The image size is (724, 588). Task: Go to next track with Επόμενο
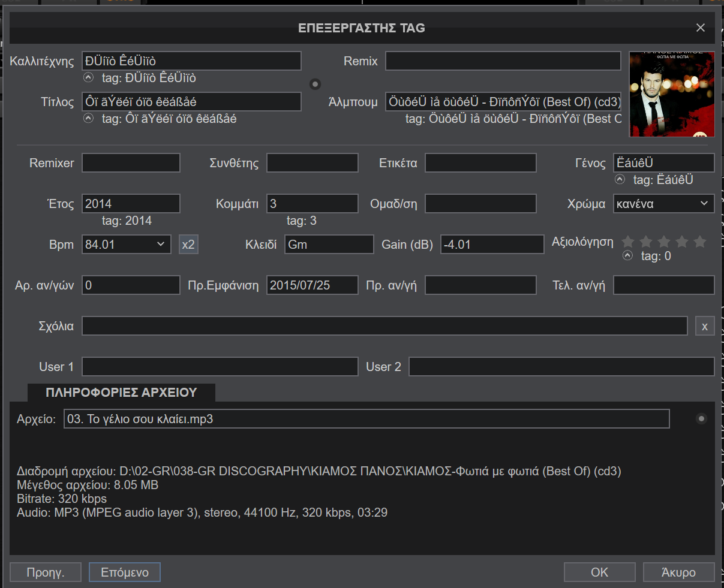coord(125,572)
